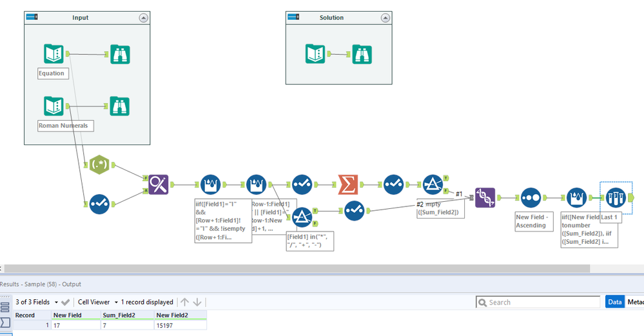Click the Search field in results
The width and height of the screenshot is (644, 336).
pos(538,302)
